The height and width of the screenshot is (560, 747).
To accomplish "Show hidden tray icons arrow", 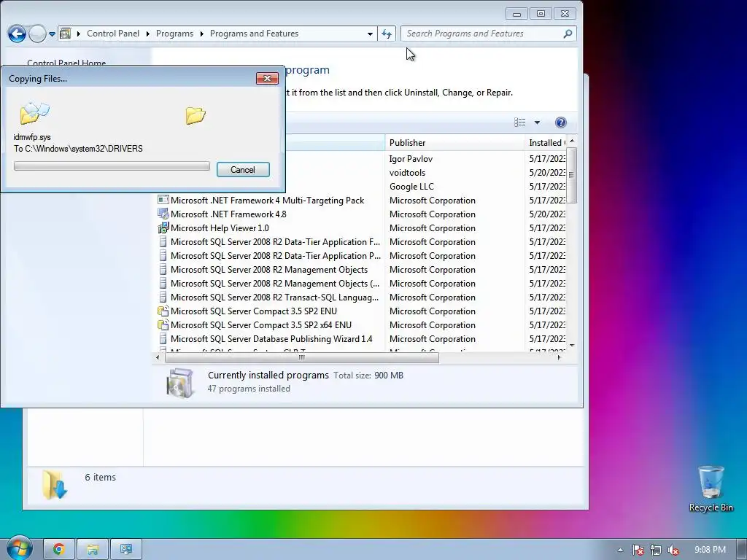I will [x=620, y=550].
